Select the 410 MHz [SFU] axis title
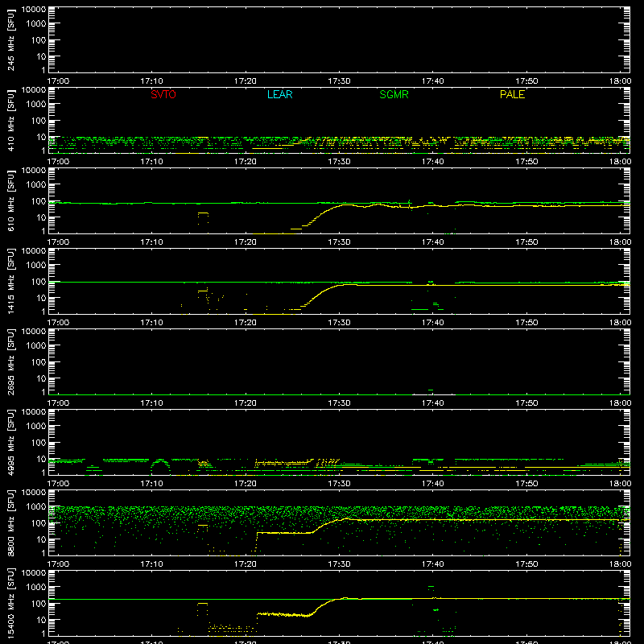Image resolution: width=644 pixels, height=644 pixels. point(11,120)
